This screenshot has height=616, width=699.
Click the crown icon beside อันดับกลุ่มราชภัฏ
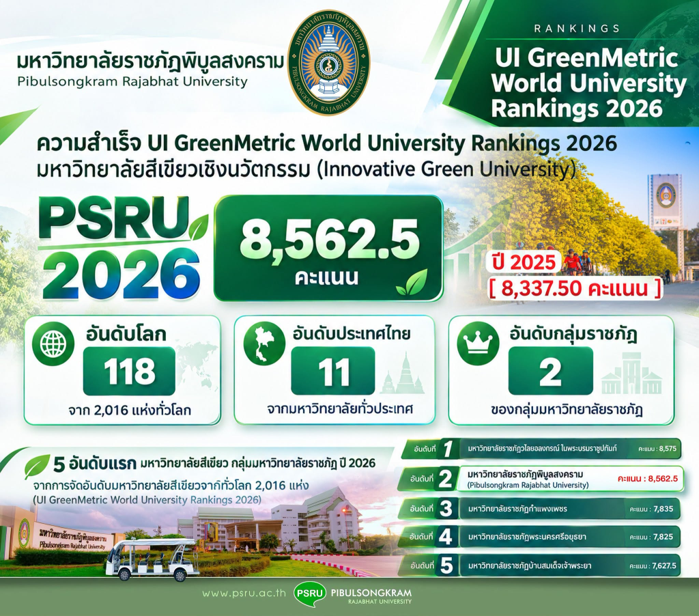478,343
